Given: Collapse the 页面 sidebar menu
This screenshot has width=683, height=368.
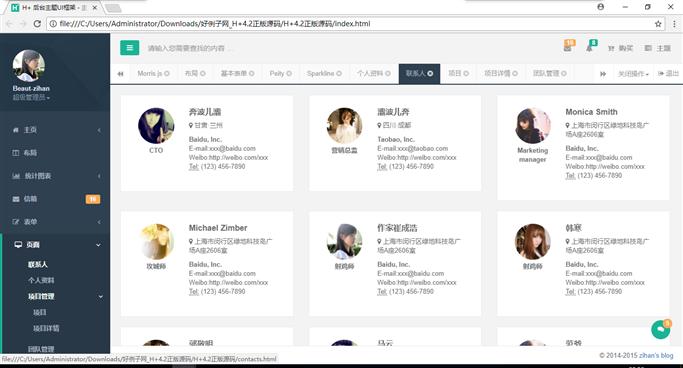Looking at the screenshot, I should [x=55, y=245].
